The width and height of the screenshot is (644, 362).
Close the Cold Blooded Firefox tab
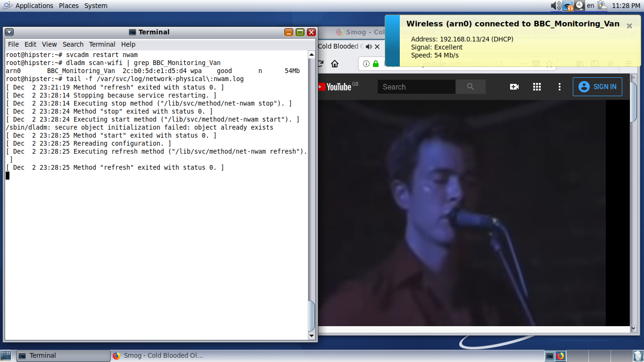378,46
